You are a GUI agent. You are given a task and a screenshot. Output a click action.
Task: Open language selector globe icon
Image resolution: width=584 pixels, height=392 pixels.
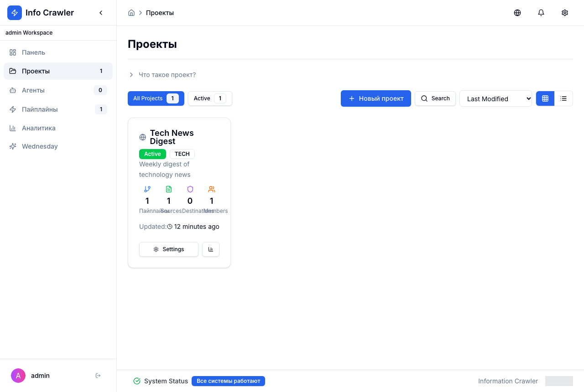[x=517, y=13]
